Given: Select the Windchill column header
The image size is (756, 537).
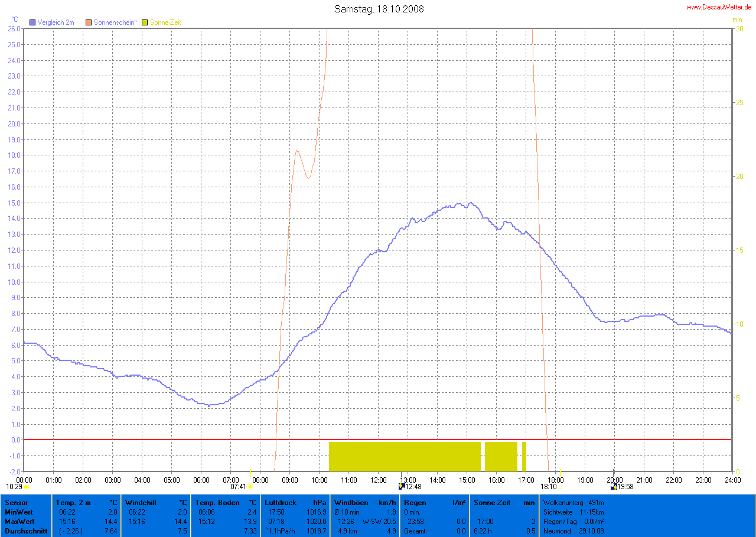Looking at the screenshot, I should [155, 502].
